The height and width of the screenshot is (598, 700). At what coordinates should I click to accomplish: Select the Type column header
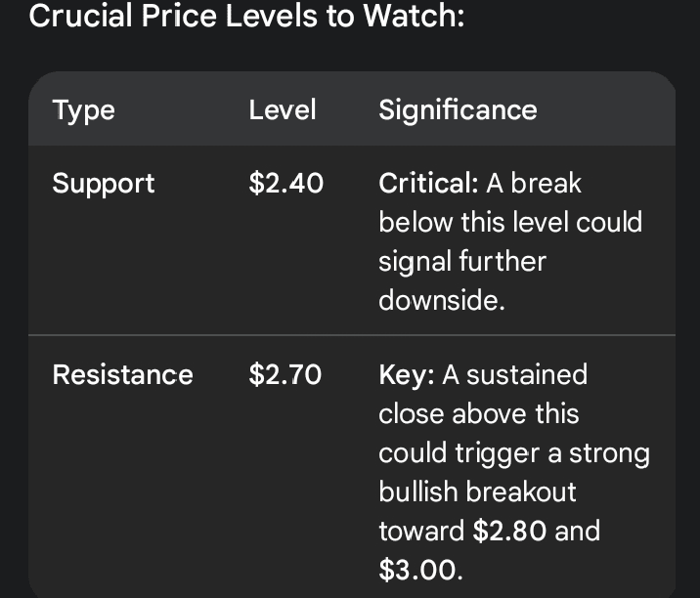[83, 109]
